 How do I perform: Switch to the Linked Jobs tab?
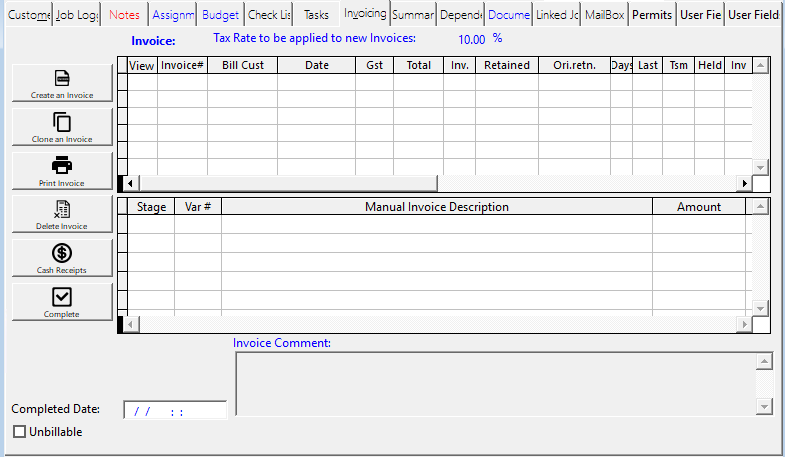(557, 15)
